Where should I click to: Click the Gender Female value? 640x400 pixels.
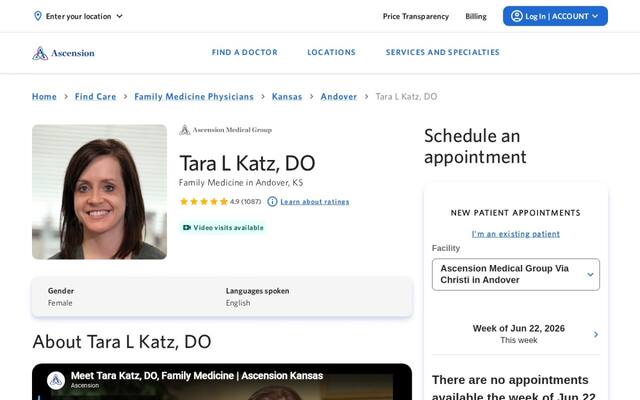point(60,303)
